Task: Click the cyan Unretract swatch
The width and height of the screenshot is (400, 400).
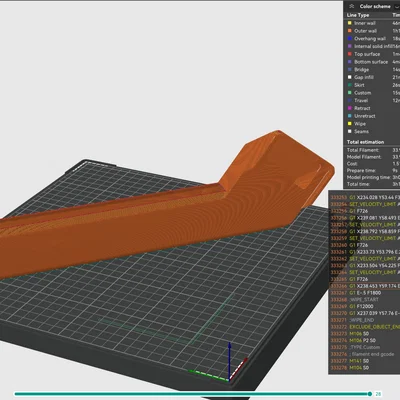Action: [350, 116]
